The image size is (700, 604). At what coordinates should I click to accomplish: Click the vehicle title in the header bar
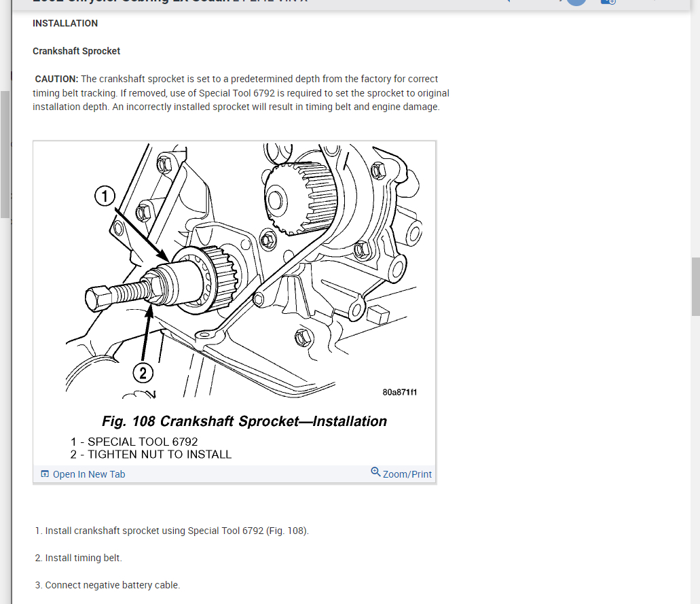[x=170, y=1]
